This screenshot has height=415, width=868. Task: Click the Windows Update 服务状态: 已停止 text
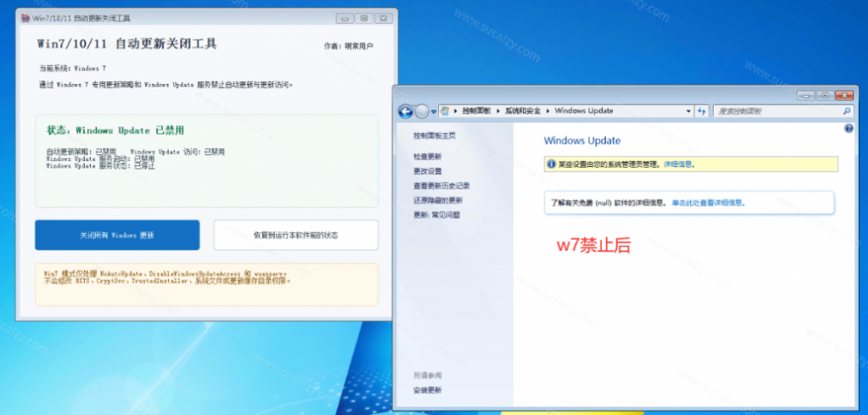[x=101, y=165]
